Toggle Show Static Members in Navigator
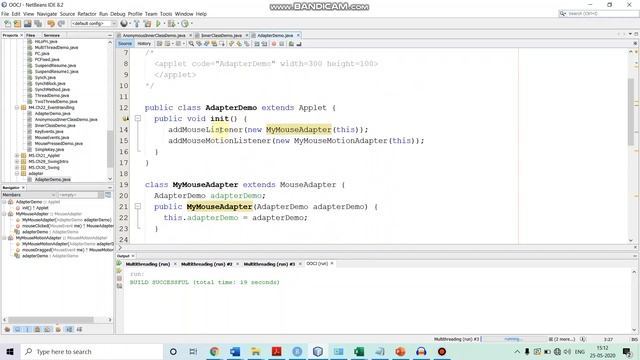The image size is (640, 360). (27, 329)
